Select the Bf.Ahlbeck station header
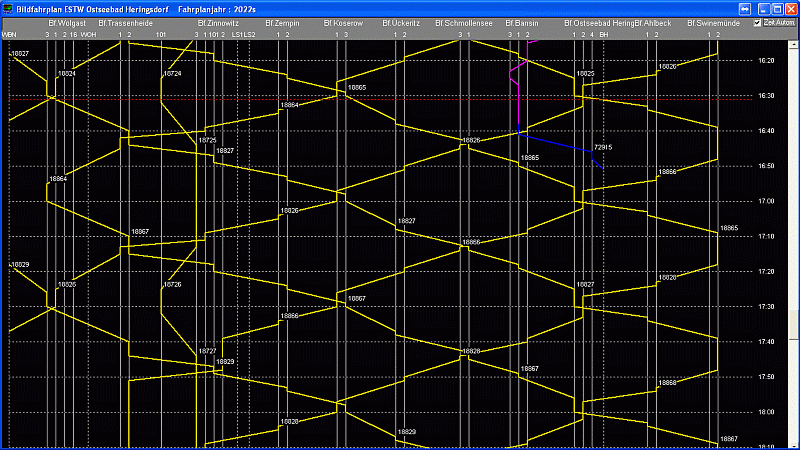 click(x=653, y=23)
